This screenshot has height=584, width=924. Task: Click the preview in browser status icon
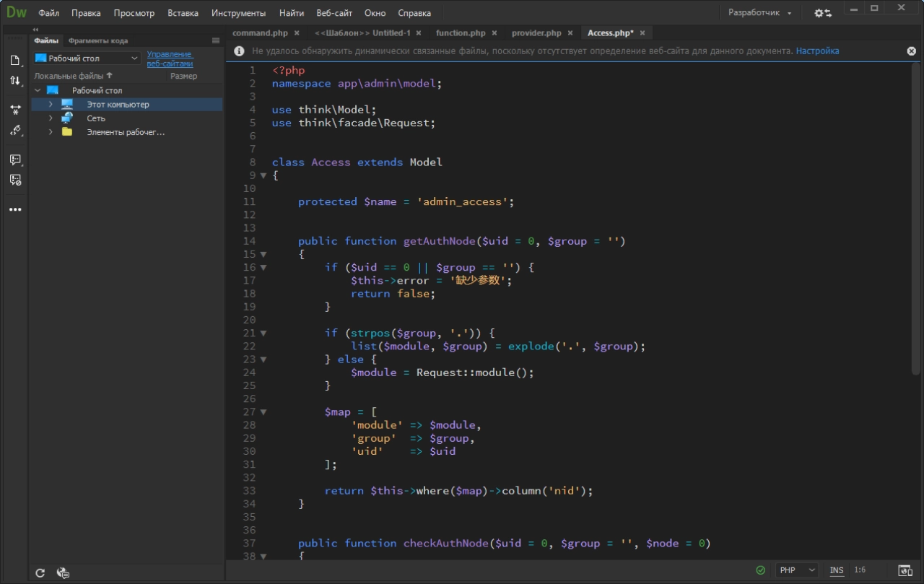pos(904,570)
